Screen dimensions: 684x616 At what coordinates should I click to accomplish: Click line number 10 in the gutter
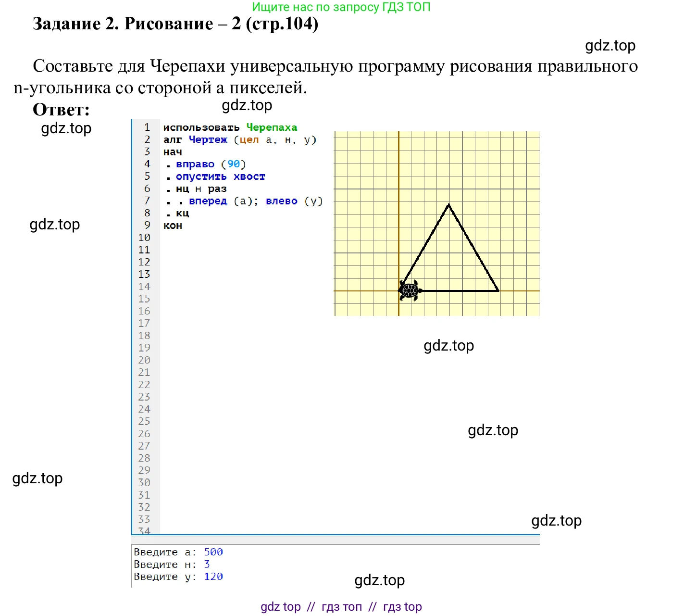tap(144, 238)
